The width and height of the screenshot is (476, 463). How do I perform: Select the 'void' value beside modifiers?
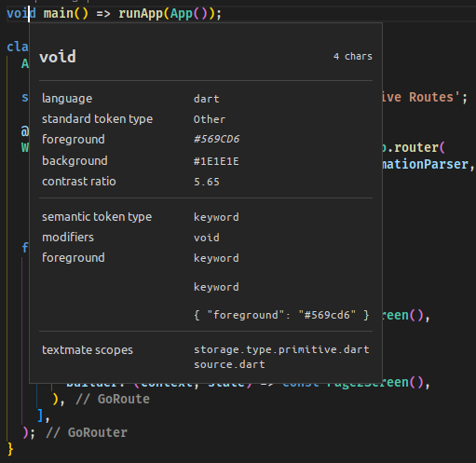pyautogui.click(x=207, y=238)
